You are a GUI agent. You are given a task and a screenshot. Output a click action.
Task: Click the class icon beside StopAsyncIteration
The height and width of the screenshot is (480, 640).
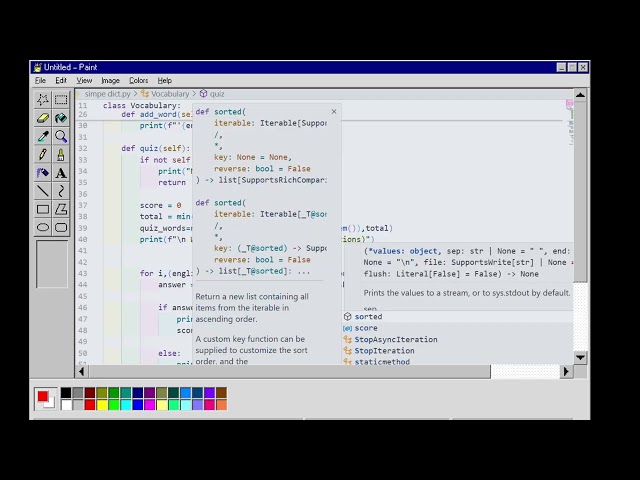coord(347,339)
